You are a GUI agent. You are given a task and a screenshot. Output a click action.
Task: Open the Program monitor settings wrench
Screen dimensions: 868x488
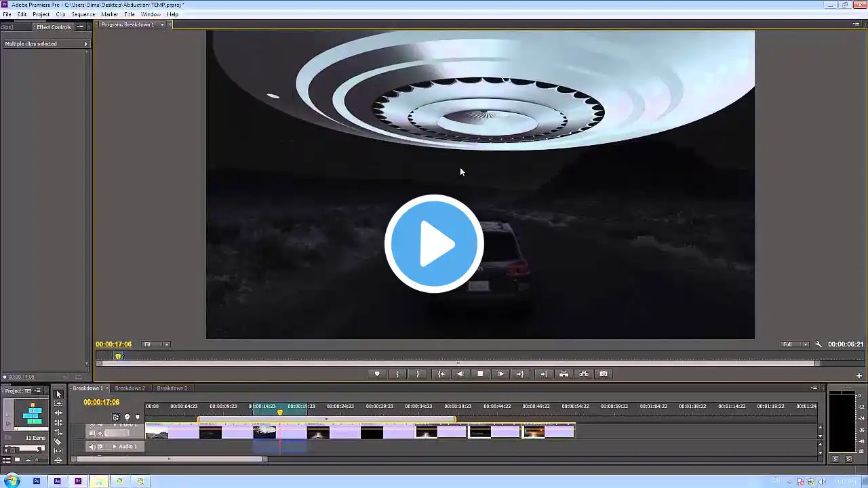click(818, 344)
